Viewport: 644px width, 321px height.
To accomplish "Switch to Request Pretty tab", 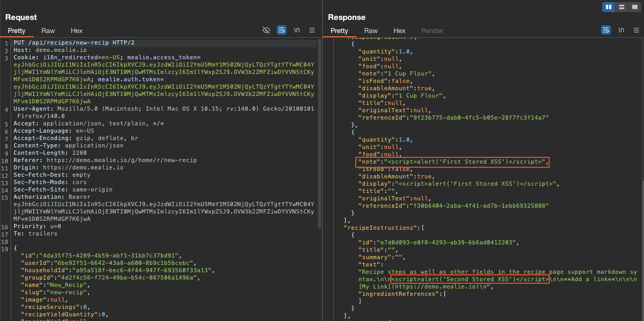I will 16,31.
